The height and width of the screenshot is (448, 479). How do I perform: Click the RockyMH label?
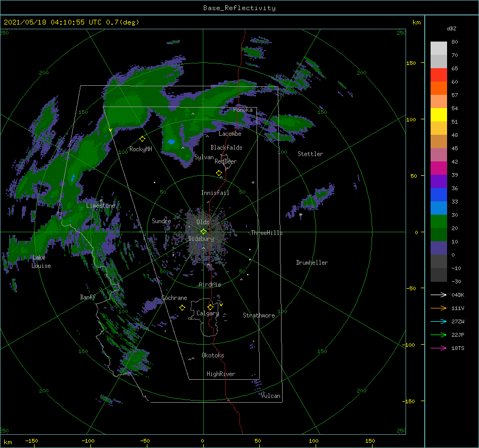[x=141, y=149]
